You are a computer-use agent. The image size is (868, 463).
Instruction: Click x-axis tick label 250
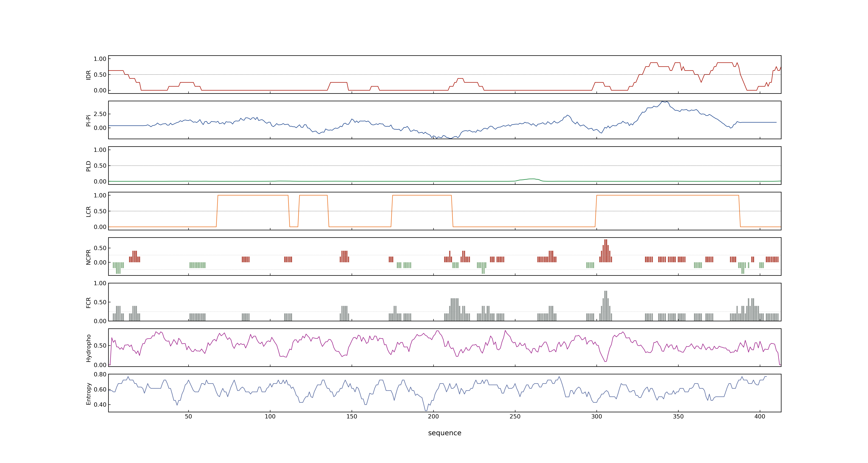[515, 416]
